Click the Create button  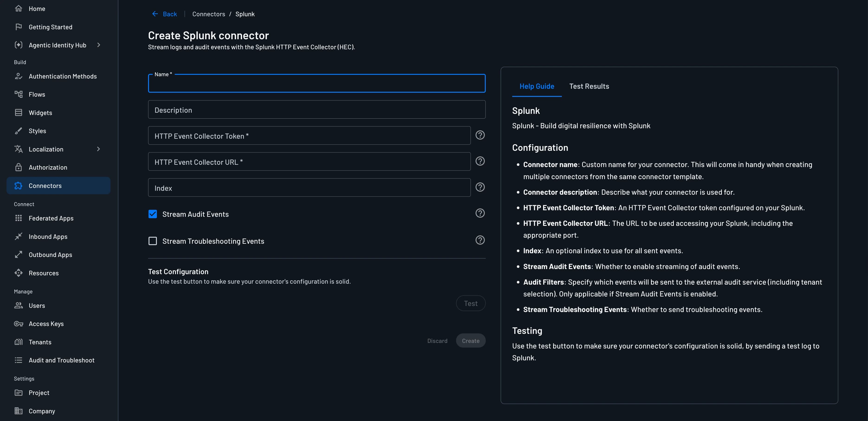[471, 341]
